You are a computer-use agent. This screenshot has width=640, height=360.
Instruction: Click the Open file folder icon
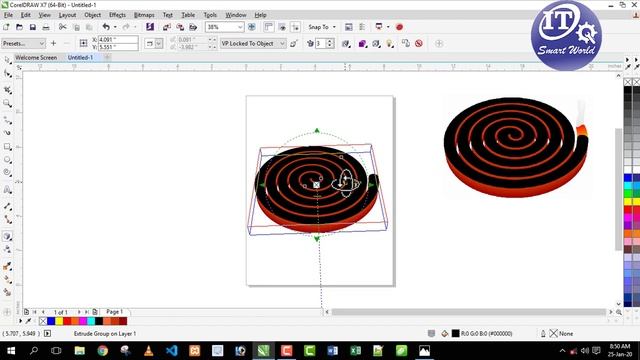(19, 27)
